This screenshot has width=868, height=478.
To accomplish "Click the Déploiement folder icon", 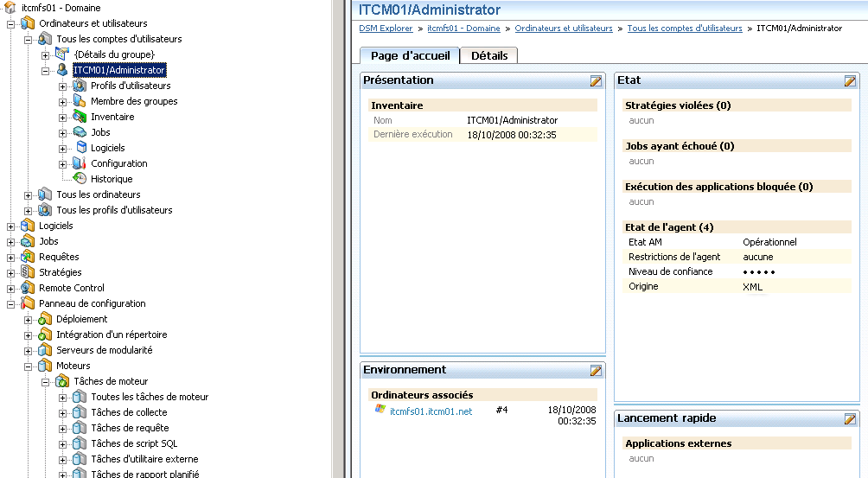I will (x=45, y=319).
